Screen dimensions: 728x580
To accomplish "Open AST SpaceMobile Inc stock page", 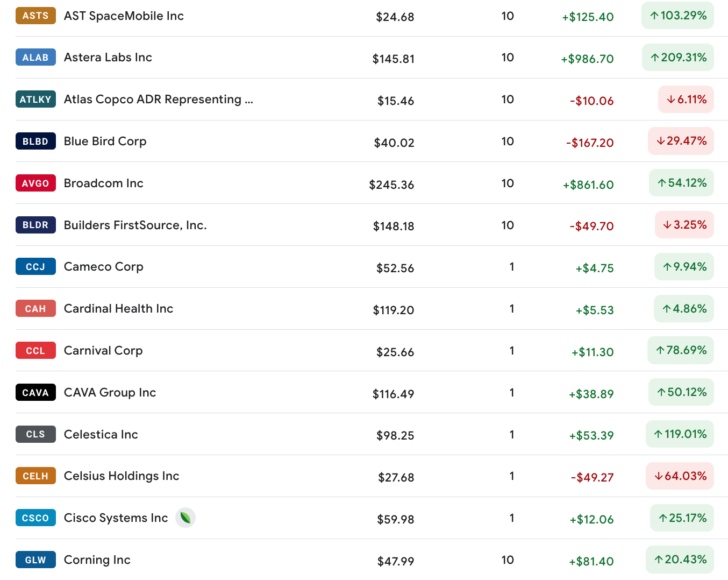I will [x=124, y=16].
